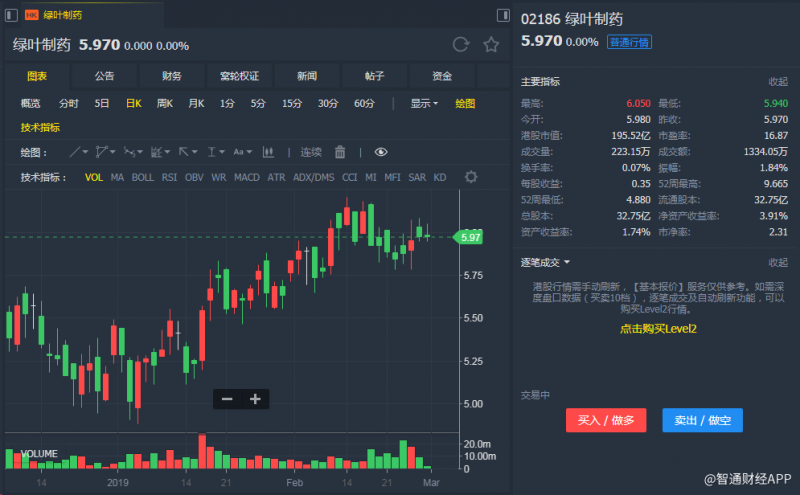Screen dimensions: 800x495
Task: Switch to 公告 tab
Action: coord(104,76)
